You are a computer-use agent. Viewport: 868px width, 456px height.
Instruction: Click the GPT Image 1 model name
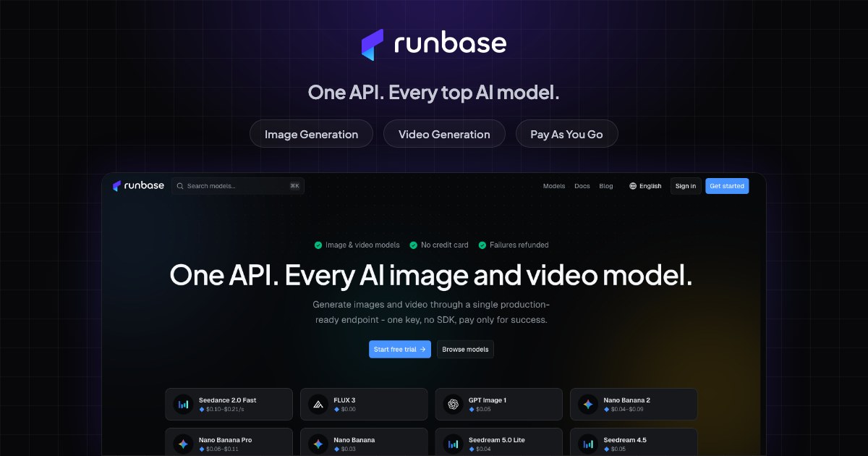click(x=488, y=400)
